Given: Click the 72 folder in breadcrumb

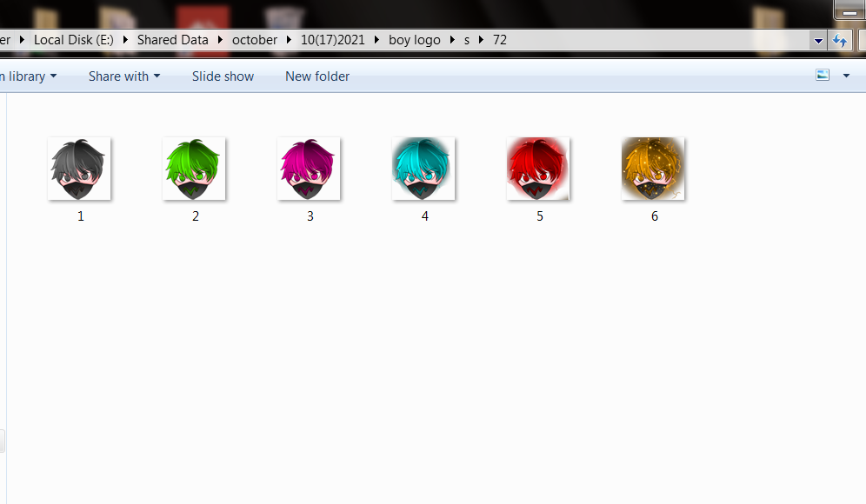Looking at the screenshot, I should 500,40.
